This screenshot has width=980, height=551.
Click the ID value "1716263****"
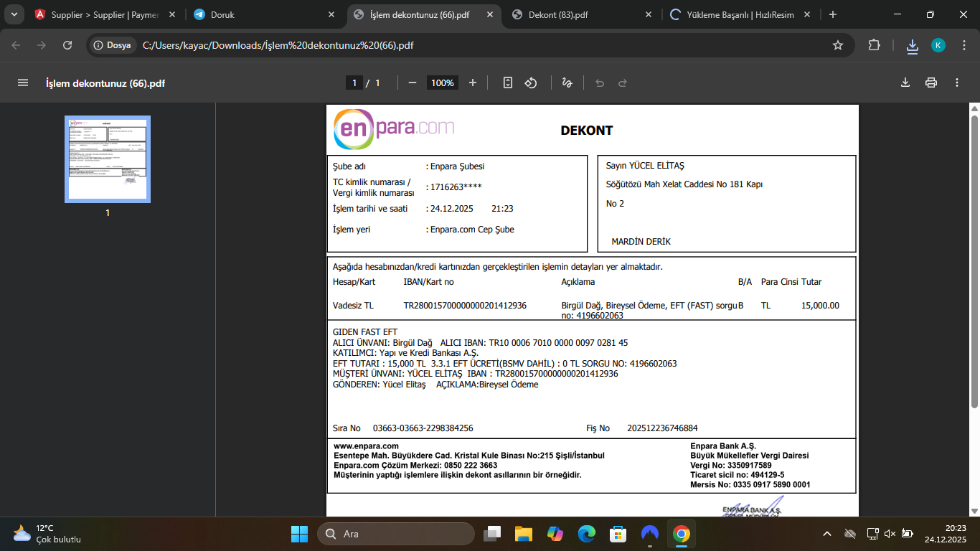pyautogui.click(x=456, y=187)
